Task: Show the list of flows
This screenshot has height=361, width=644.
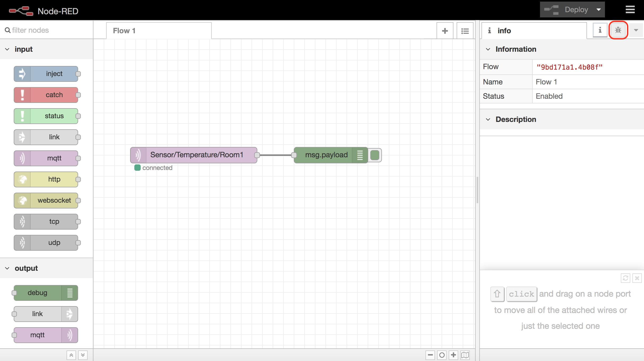Action: pos(465,31)
